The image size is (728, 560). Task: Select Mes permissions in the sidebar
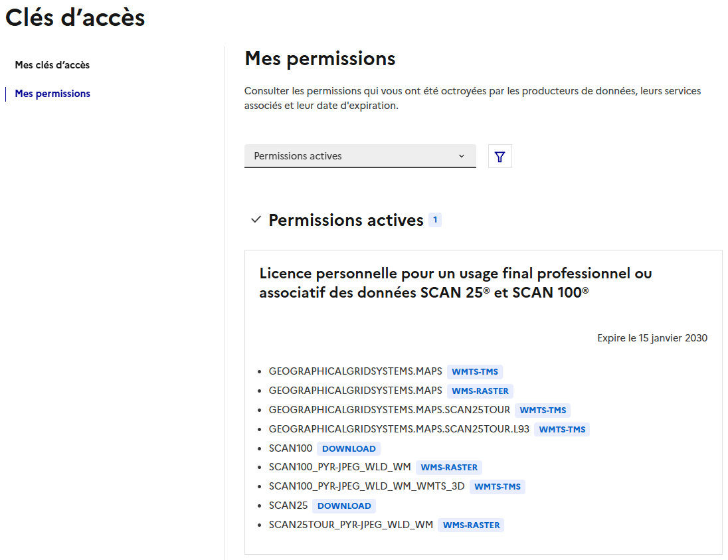click(52, 93)
